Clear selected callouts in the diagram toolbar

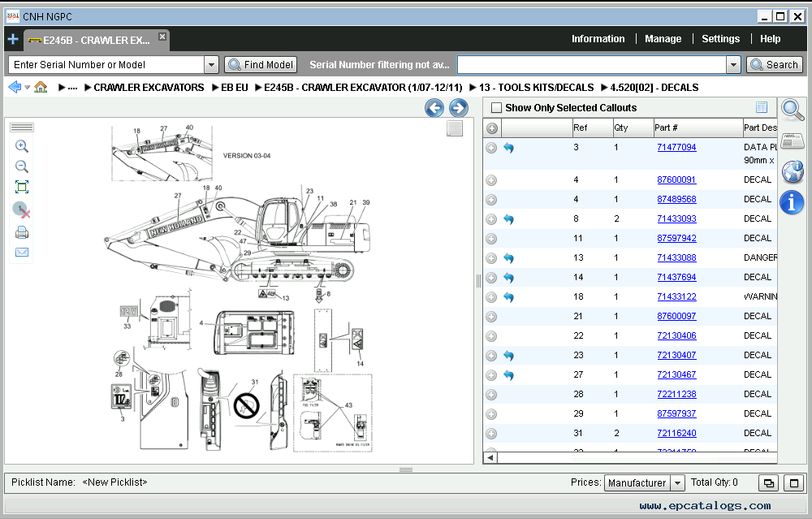click(x=21, y=210)
